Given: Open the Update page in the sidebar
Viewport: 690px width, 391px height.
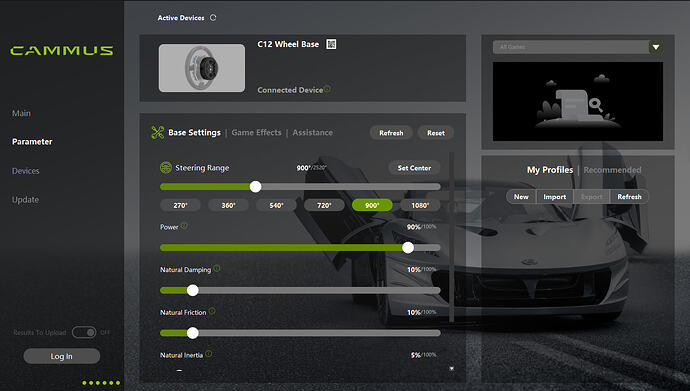Looking at the screenshot, I should coord(26,199).
